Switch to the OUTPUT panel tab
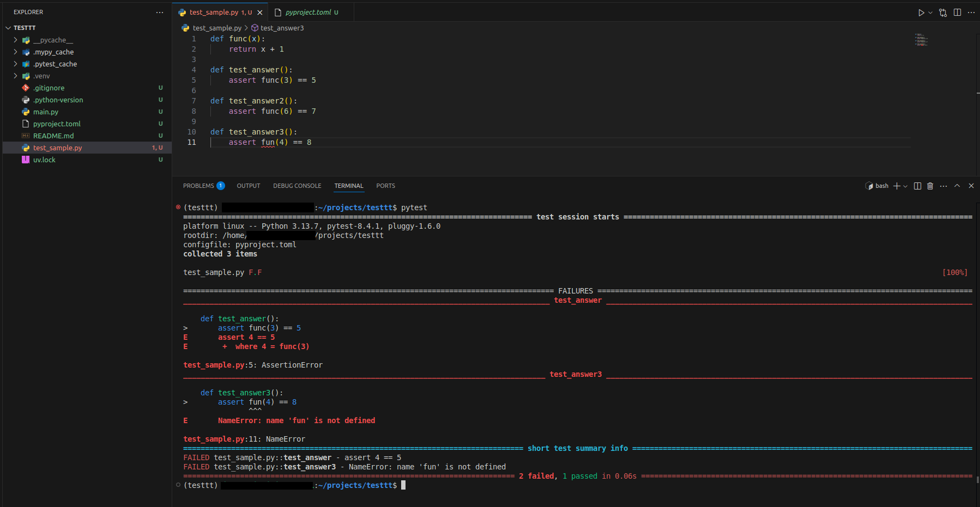Viewport: 980px width, 507px height. point(249,186)
